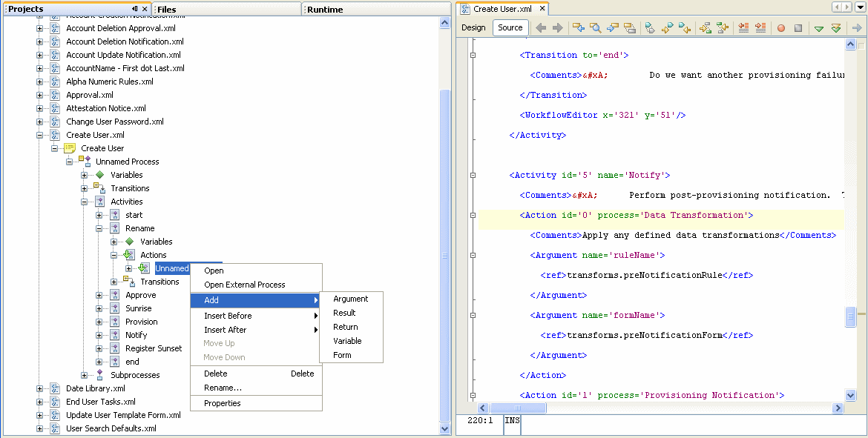Choose Open External Process in context menu
This screenshot has width=868, height=438.
256,285
